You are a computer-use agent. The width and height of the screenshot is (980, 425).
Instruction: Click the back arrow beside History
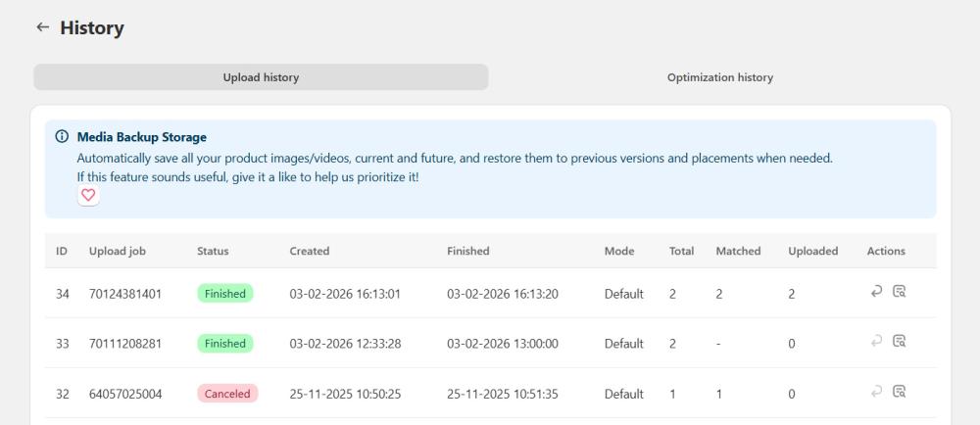click(x=42, y=27)
